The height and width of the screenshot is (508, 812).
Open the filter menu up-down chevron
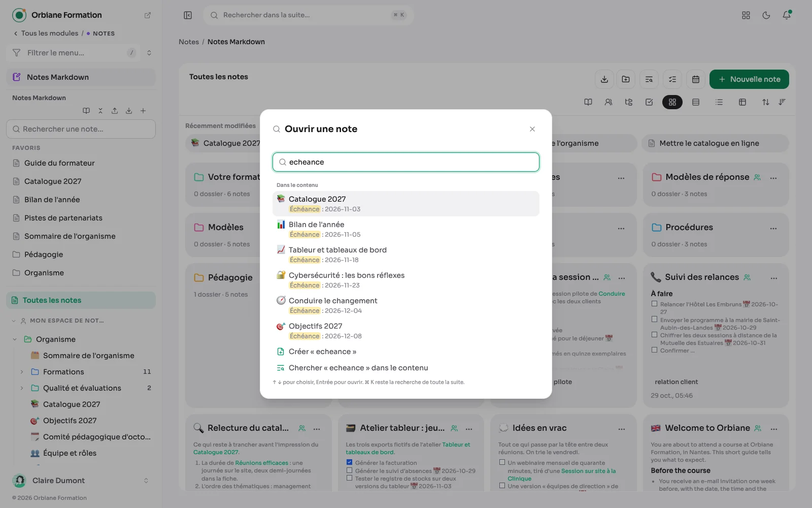[149, 53]
